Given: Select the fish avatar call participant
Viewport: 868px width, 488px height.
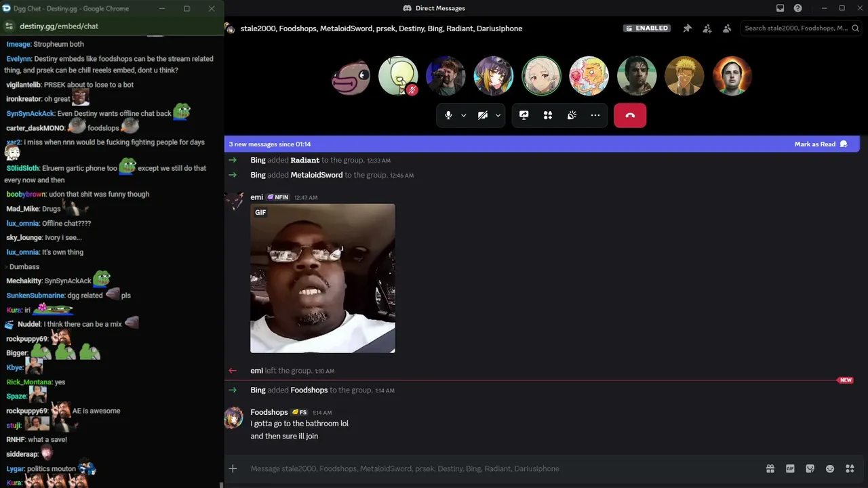Looking at the screenshot, I should [x=351, y=76].
